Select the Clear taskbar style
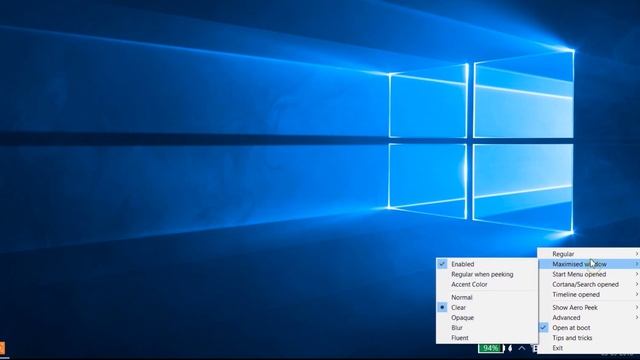 pyautogui.click(x=487, y=307)
